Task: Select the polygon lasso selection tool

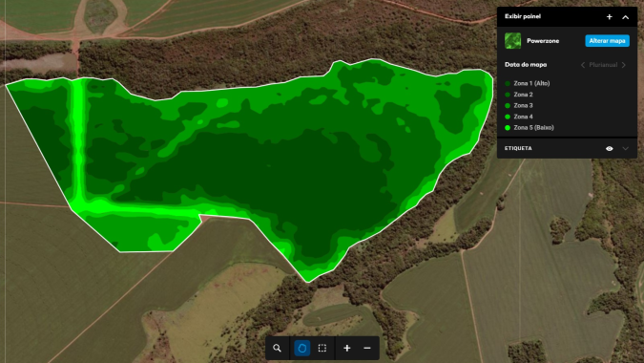Action: pyautogui.click(x=301, y=349)
